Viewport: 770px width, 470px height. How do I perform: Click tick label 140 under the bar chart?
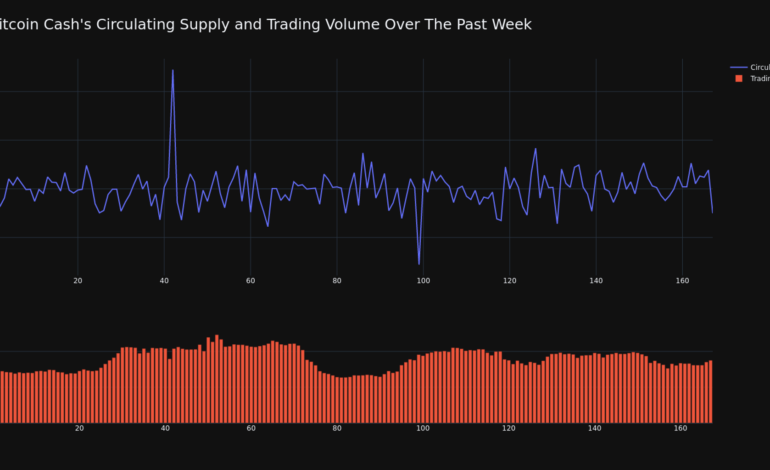pyautogui.click(x=595, y=428)
